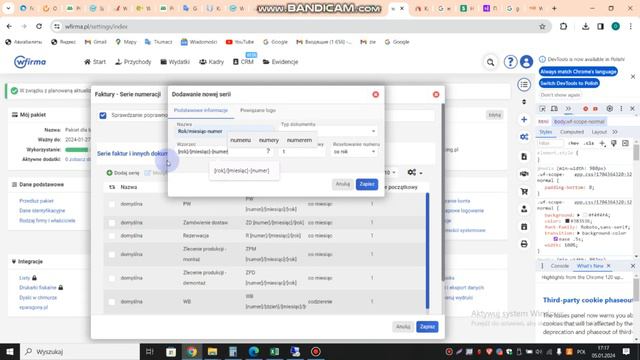Toggle the Sprawdzanie poprawności checkbox
Viewport: 640px width, 360px height.
coord(103,116)
